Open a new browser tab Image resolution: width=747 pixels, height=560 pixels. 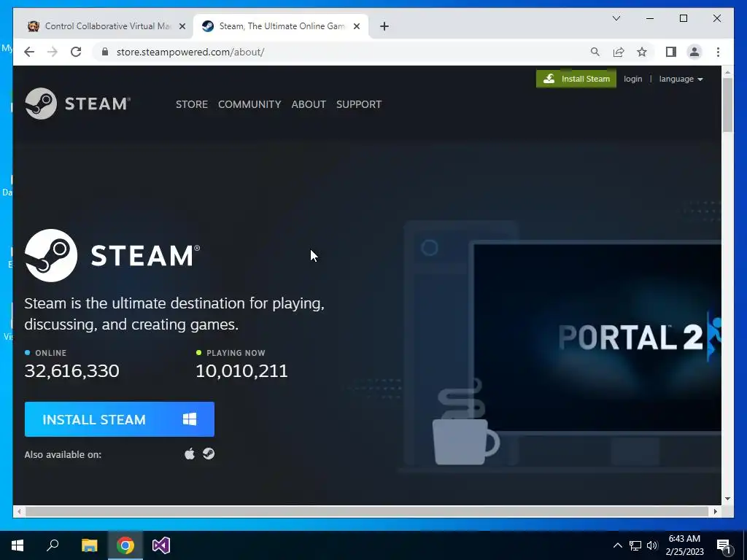[384, 27]
